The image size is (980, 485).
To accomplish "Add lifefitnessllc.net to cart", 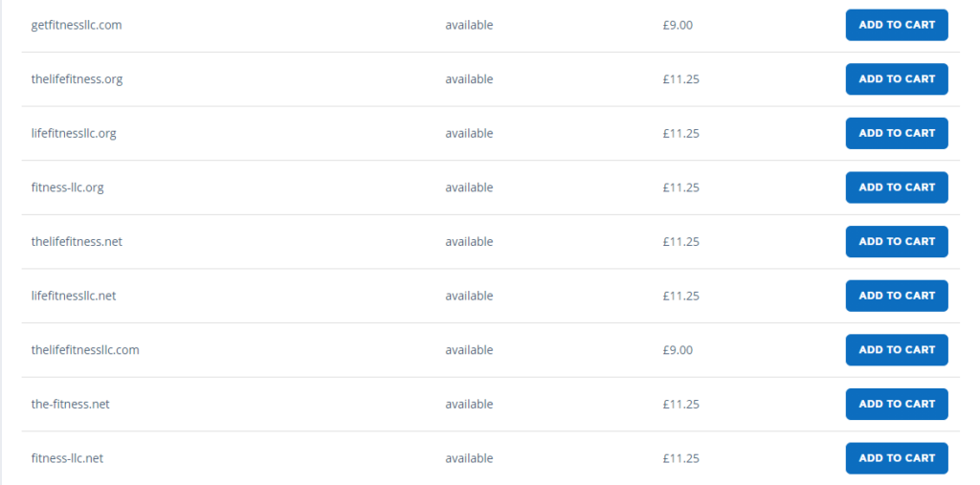I will point(896,296).
